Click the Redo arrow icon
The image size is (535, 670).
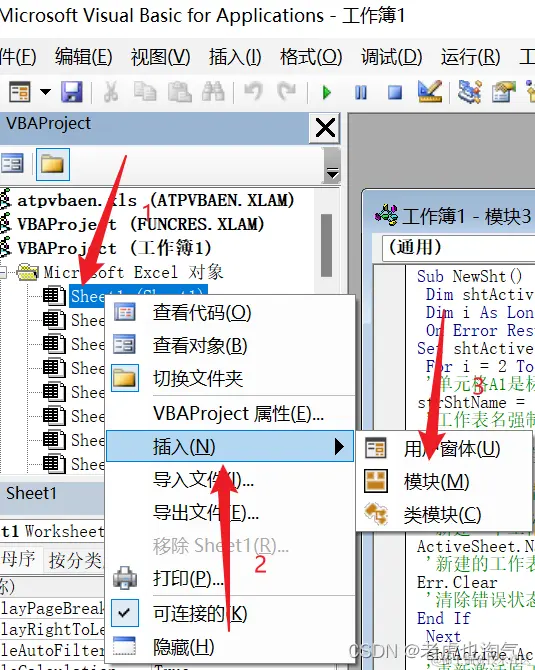286,91
